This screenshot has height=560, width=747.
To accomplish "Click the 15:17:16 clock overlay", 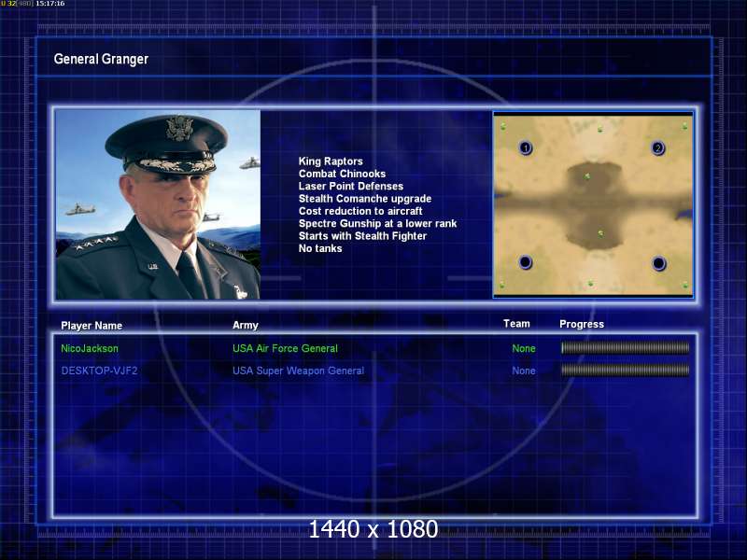I will [x=50, y=4].
